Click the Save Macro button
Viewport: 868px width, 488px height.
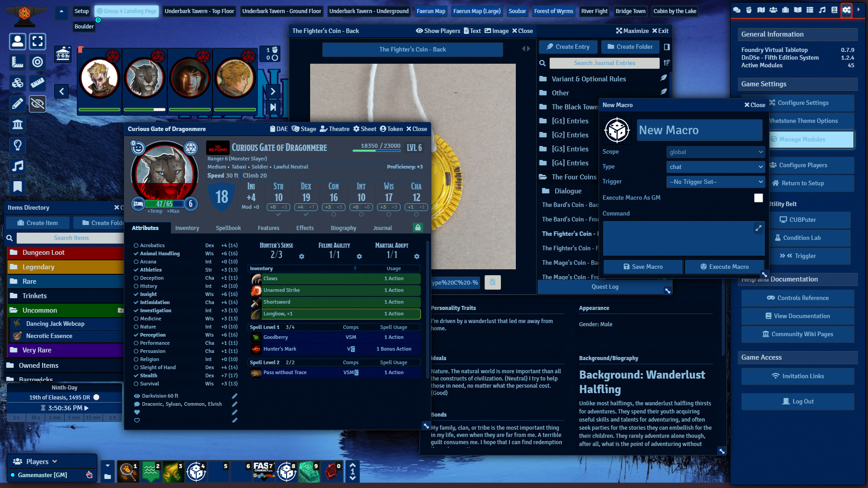tap(643, 267)
